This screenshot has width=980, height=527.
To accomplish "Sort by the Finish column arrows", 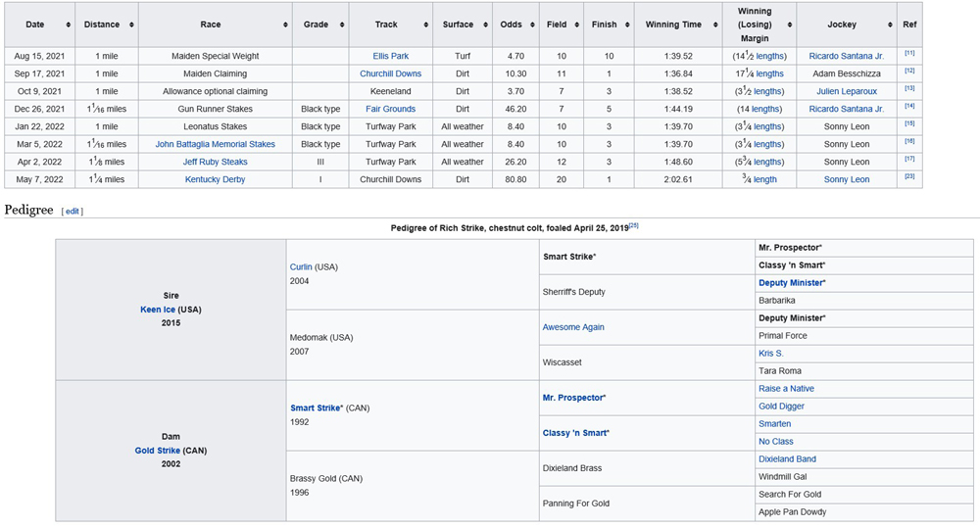I will pos(627,24).
